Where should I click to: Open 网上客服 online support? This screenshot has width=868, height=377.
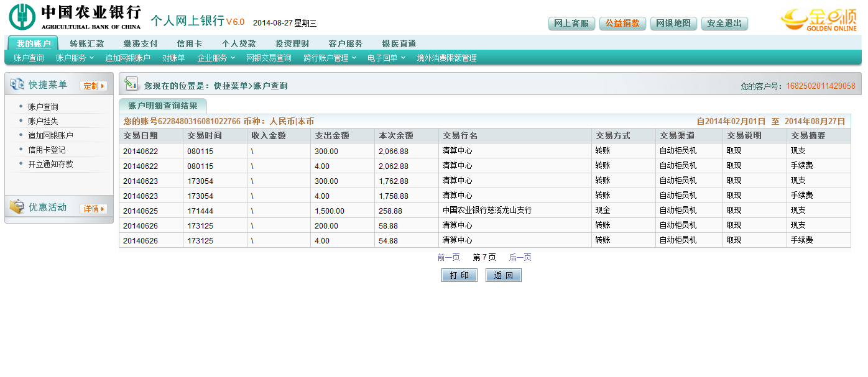pyautogui.click(x=571, y=24)
